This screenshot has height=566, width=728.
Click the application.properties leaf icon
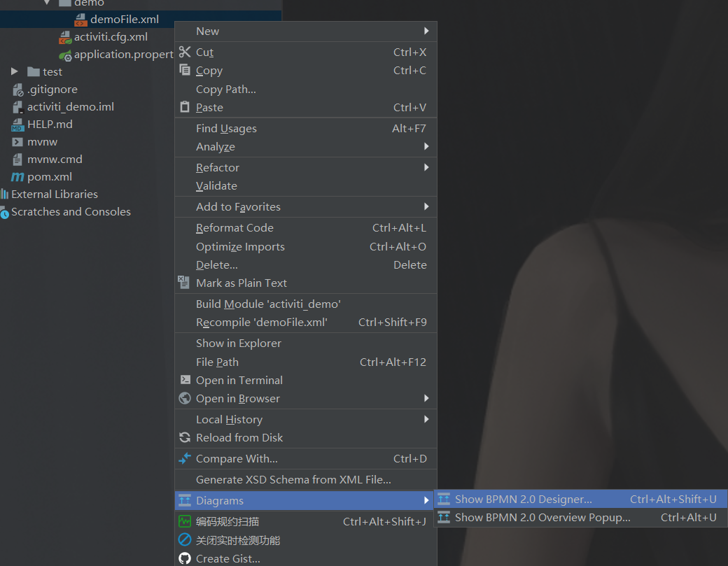click(65, 55)
